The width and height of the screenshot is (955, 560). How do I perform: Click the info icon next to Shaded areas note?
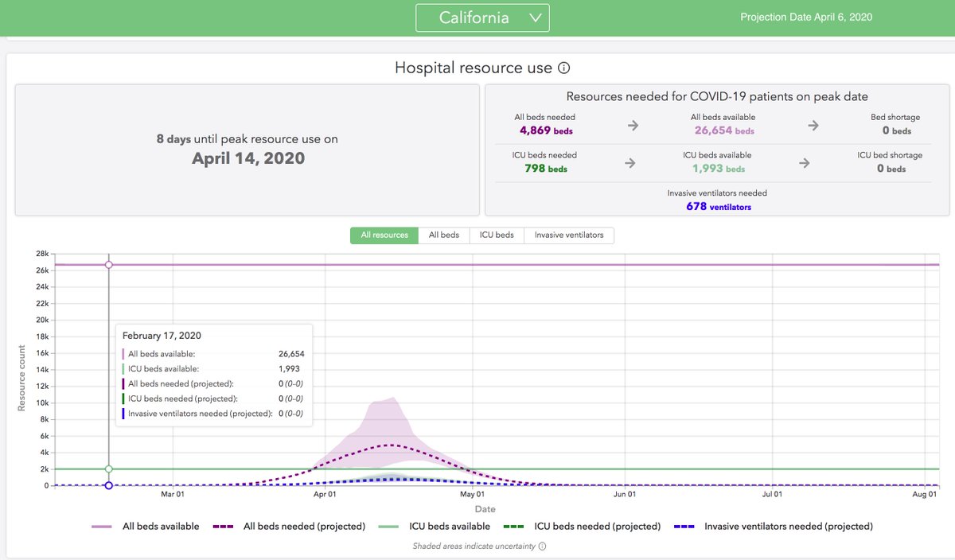pyautogui.click(x=542, y=546)
